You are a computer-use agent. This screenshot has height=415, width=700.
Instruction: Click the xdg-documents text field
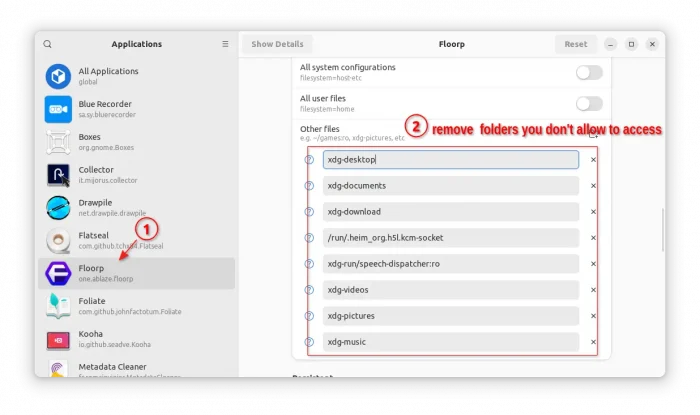(x=450, y=186)
